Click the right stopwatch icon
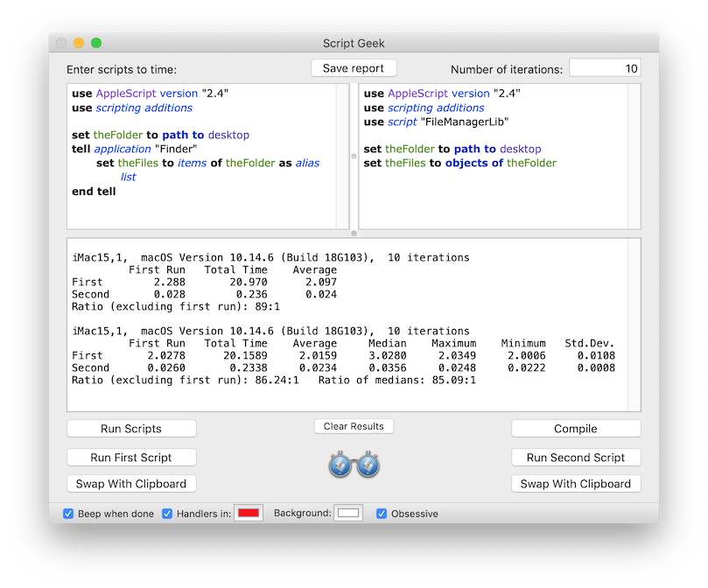Viewport: 708px width, 588px height. pos(368,464)
